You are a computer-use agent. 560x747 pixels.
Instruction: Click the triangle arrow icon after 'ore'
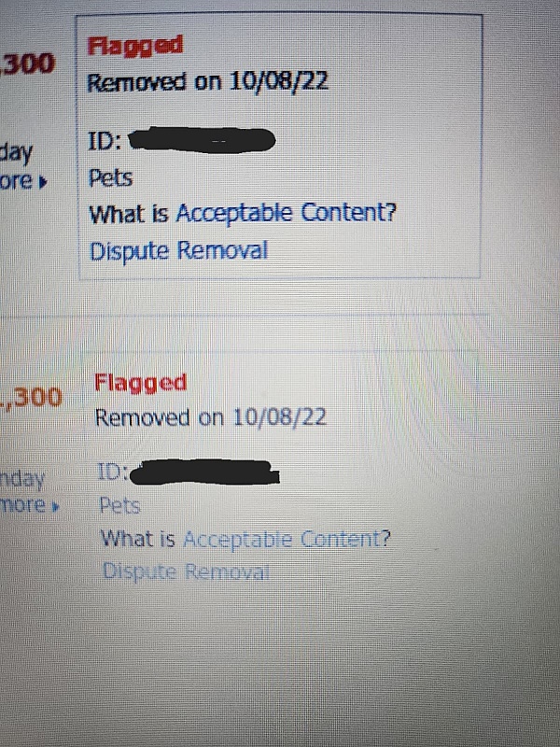pos(43,182)
